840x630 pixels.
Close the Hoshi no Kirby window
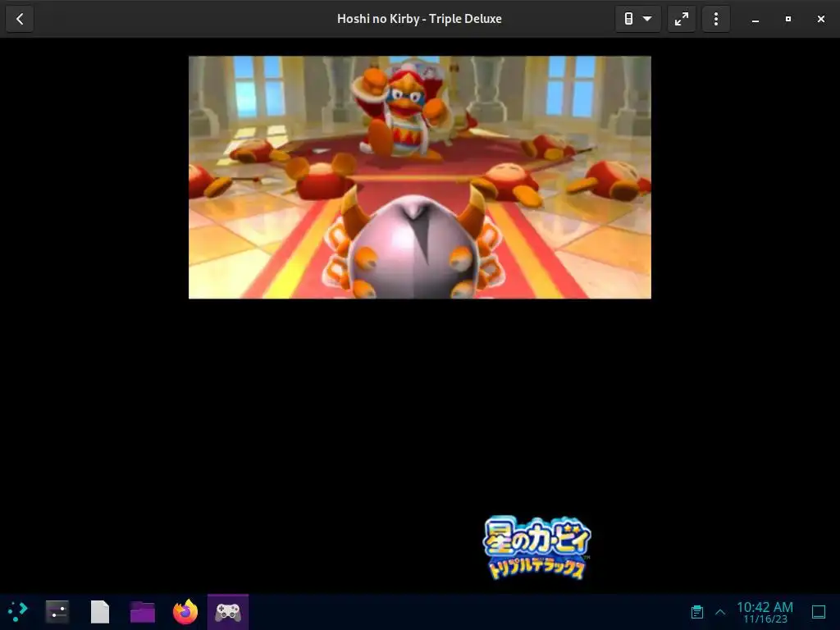(x=820, y=20)
